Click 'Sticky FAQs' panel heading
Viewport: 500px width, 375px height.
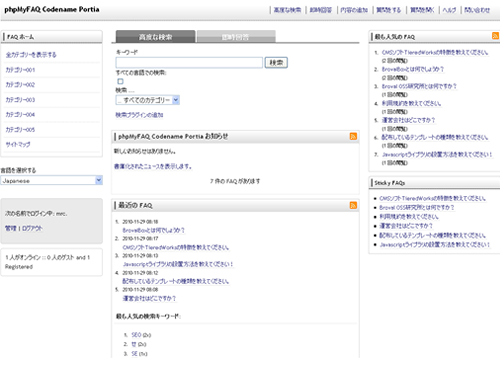390,183
